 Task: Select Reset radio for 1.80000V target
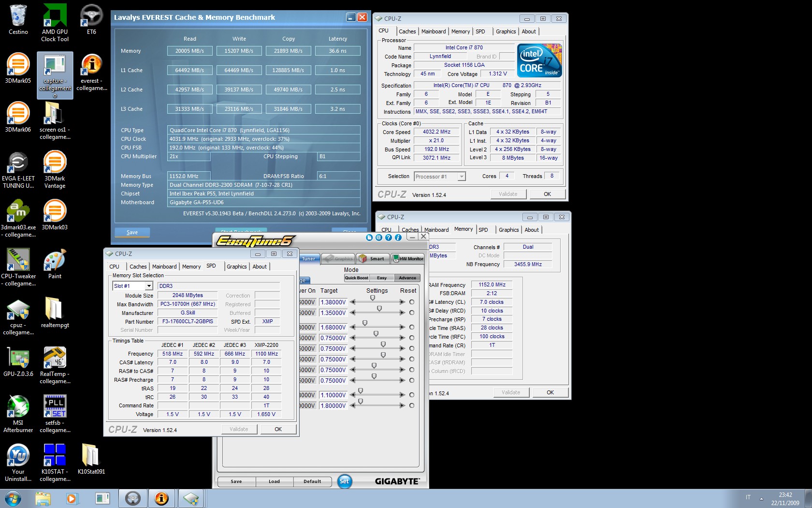click(x=412, y=405)
